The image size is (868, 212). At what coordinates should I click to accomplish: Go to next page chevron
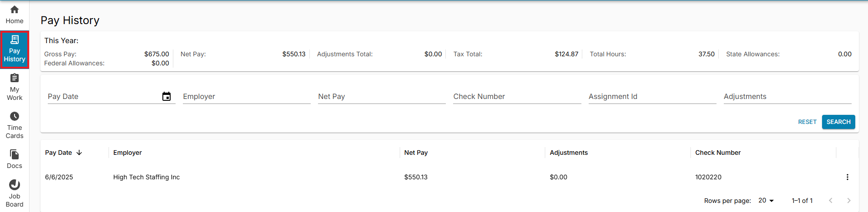coord(848,200)
